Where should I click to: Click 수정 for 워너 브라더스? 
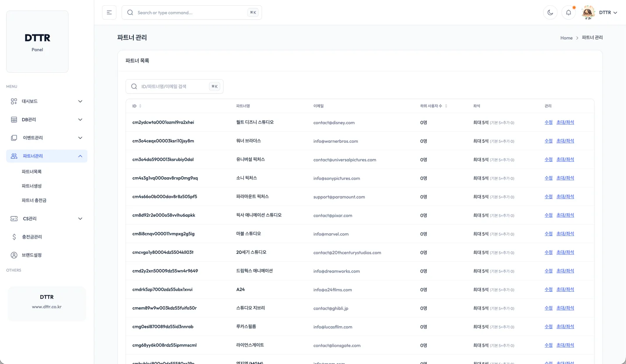coord(548,141)
